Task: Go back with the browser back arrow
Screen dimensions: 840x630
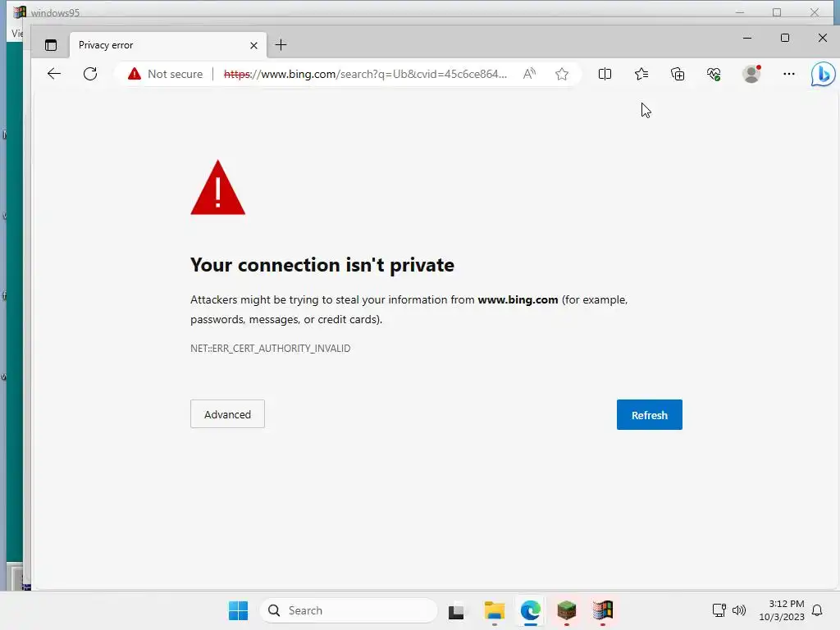Action: (x=54, y=74)
